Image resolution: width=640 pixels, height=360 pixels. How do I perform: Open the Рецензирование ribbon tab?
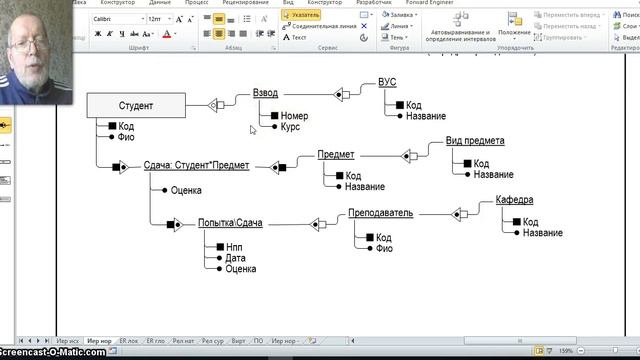click(x=245, y=2)
